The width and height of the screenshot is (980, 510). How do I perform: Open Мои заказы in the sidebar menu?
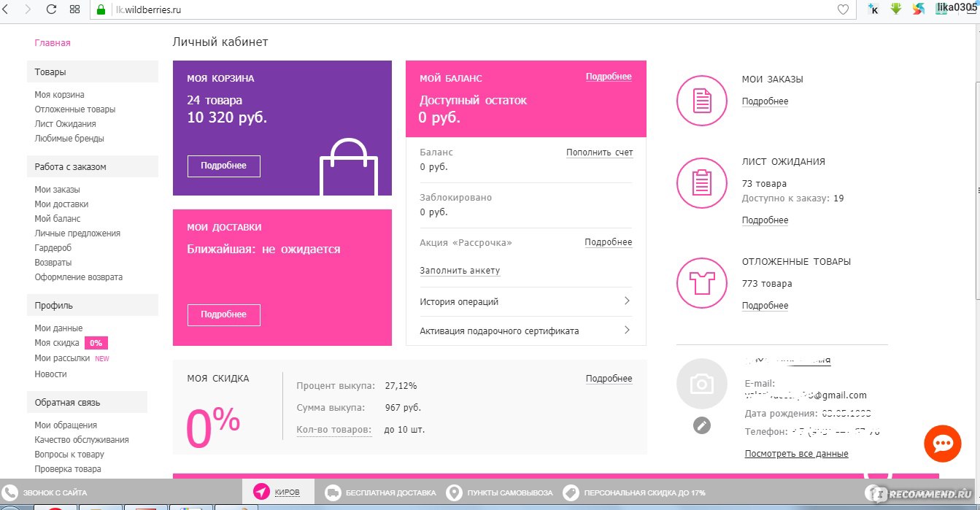pos(57,190)
